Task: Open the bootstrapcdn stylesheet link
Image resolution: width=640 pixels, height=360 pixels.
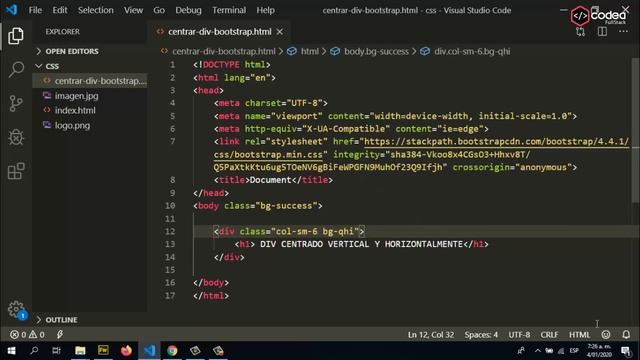Action: (x=496, y=142)
